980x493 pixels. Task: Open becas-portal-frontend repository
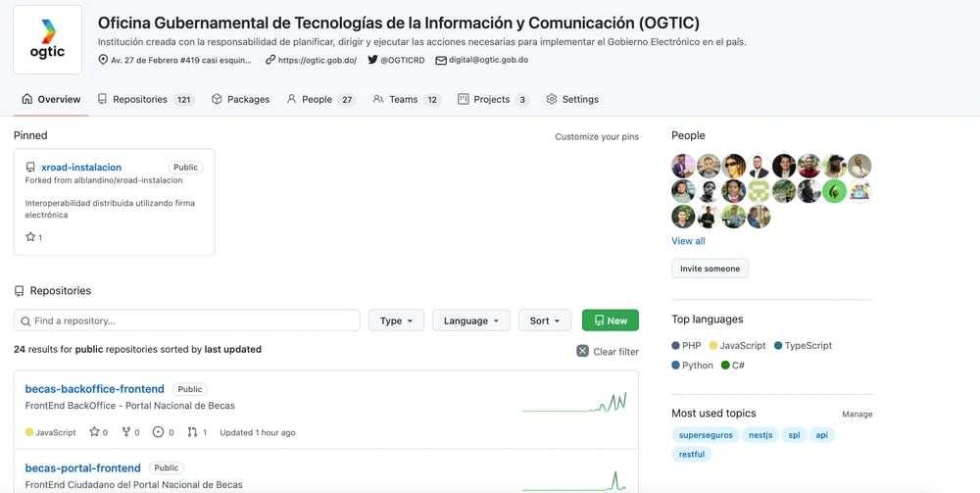click(x=82, y=468)
